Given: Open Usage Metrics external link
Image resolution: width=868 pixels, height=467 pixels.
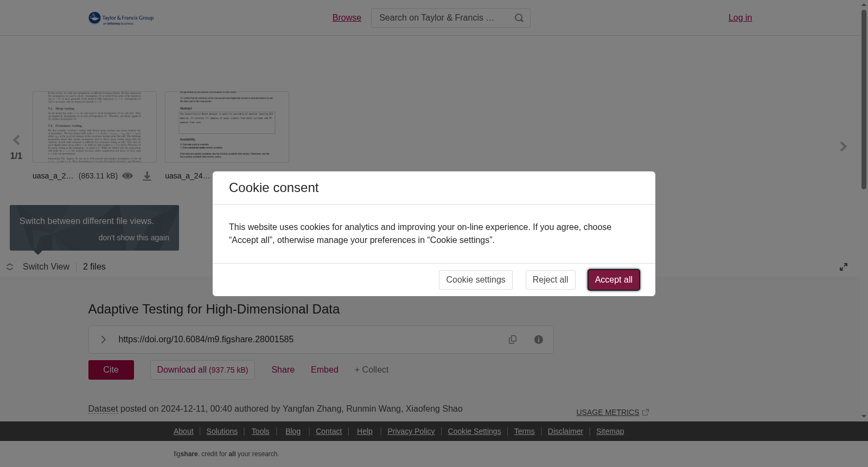Looking at the screenshot, I should pos(612,412).
